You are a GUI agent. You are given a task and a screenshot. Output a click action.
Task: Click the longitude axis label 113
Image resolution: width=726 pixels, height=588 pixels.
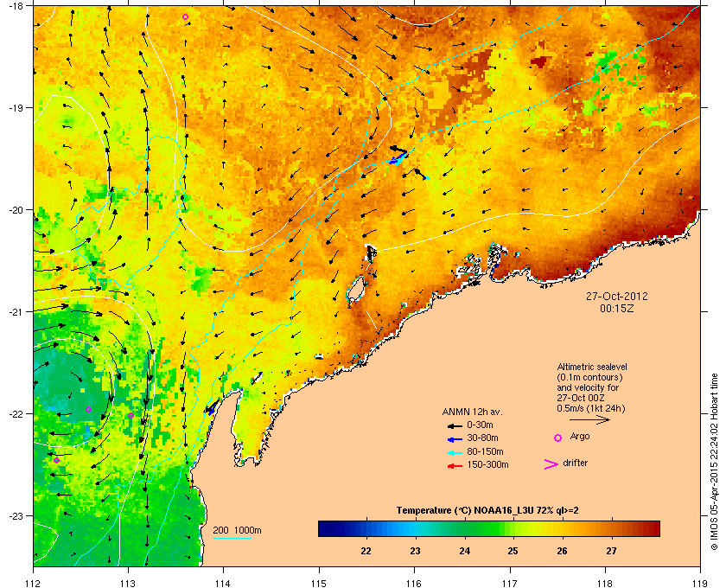click(x=128, y=583)
